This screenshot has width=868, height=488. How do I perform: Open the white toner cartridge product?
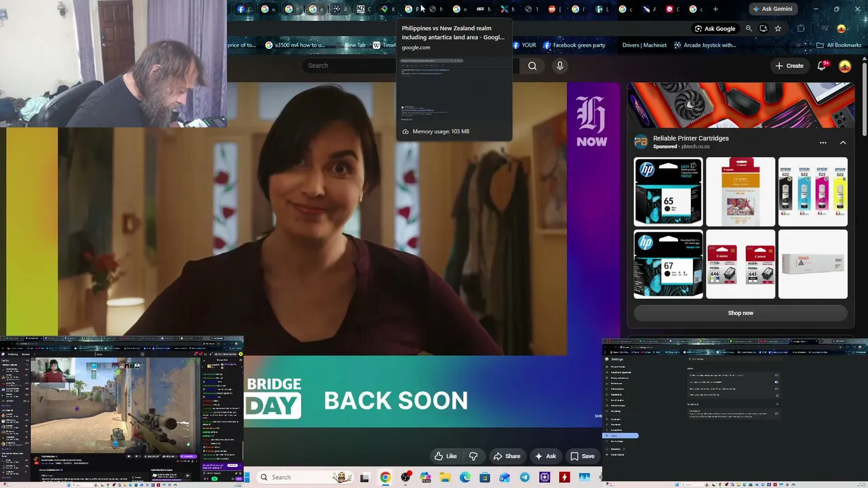point(813,264)
